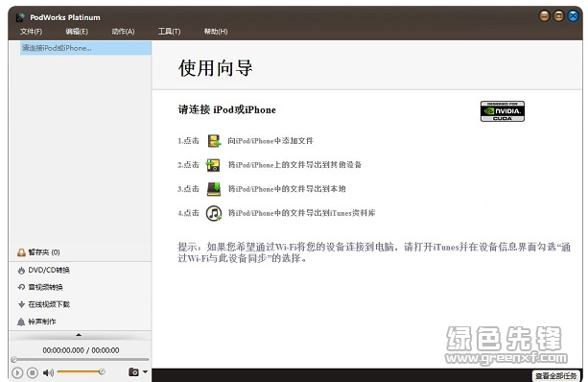Open the 帮助(H) menu
Screen dimensions: 588x382
(216, 32)
